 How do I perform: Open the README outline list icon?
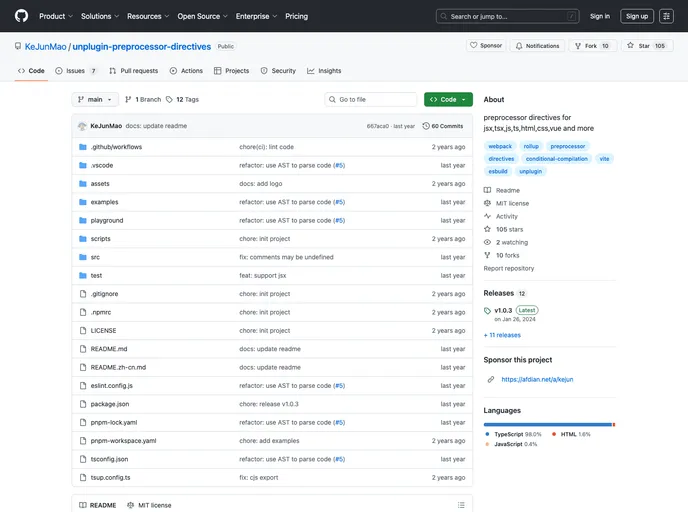pos(461,505)
